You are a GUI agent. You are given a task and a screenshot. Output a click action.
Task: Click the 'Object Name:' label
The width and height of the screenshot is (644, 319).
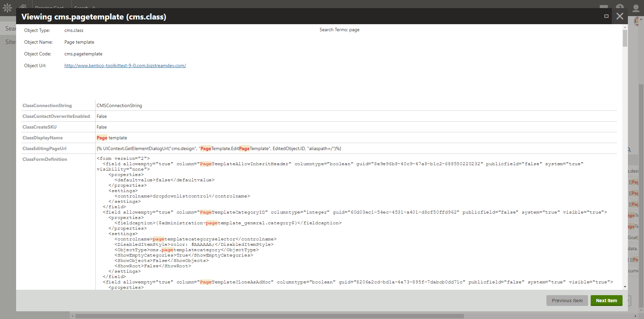tap(38, 42)
